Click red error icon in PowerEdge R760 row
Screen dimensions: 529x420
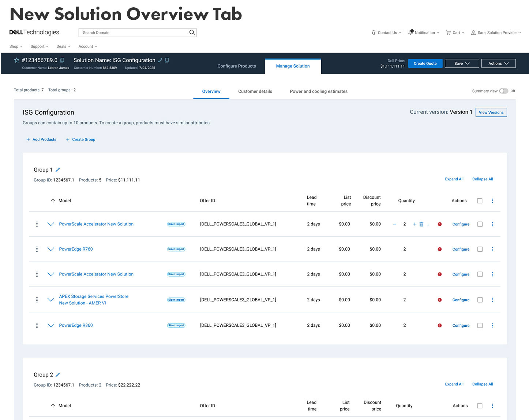(440, 249)
